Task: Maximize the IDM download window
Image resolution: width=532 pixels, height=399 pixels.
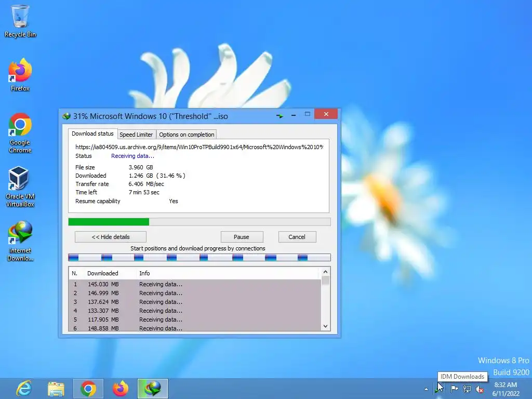Action: [x=308, y=114]
